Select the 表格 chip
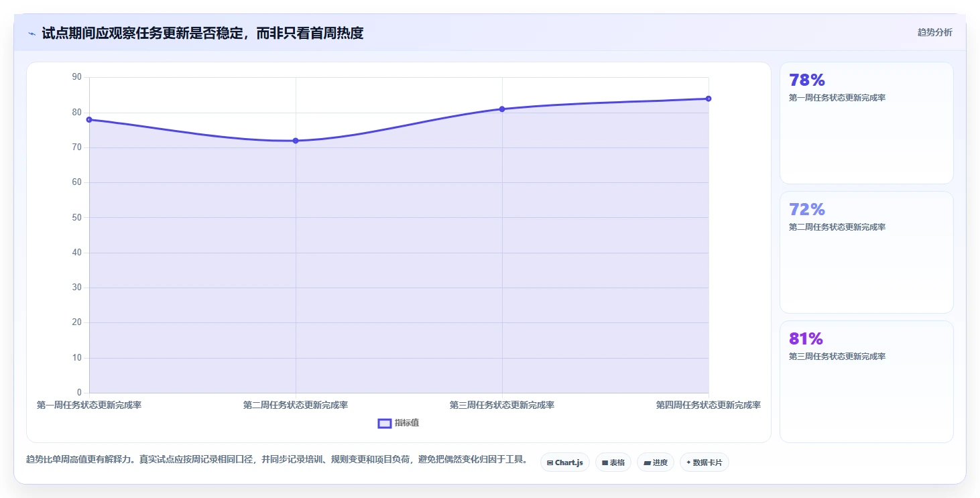Image resolution: width=980 pixels, height=498 pixels. 613,462
